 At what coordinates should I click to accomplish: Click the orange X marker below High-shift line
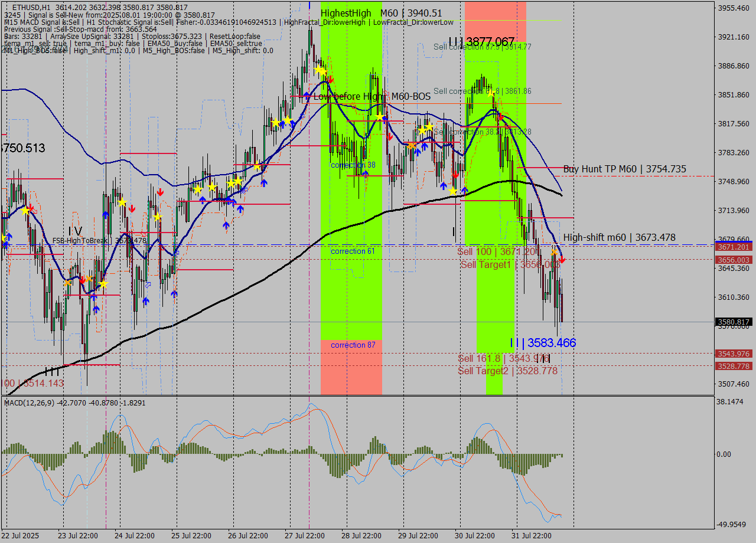[554, 252]
